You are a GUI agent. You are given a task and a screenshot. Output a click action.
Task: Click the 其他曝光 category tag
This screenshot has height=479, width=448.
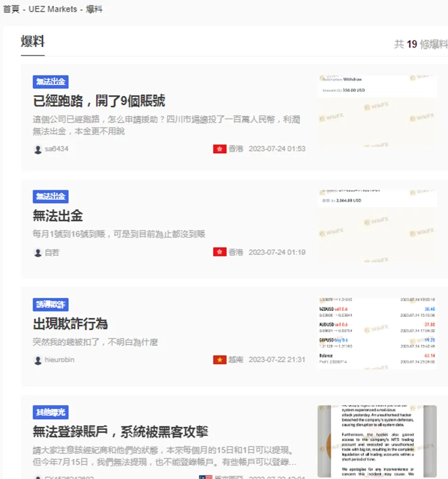coord(51,412)
